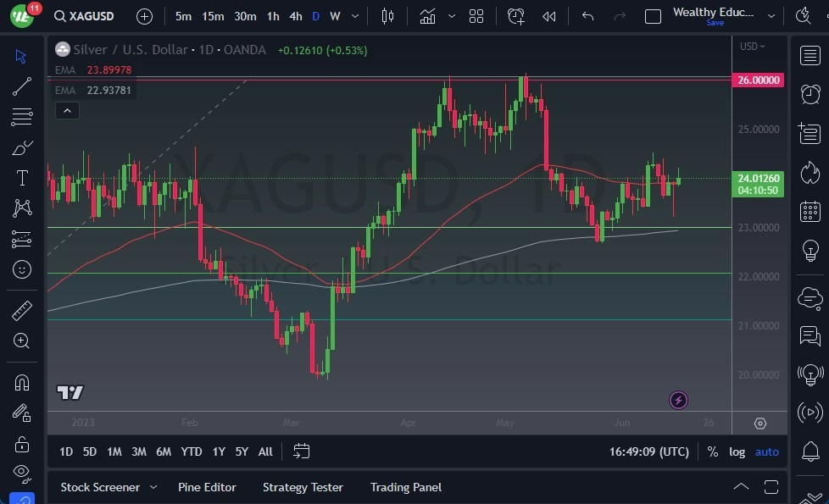This screenshot has height=504, width=829.
Task: Expand the timeframe interval dropdown
Action: point(355,16)
